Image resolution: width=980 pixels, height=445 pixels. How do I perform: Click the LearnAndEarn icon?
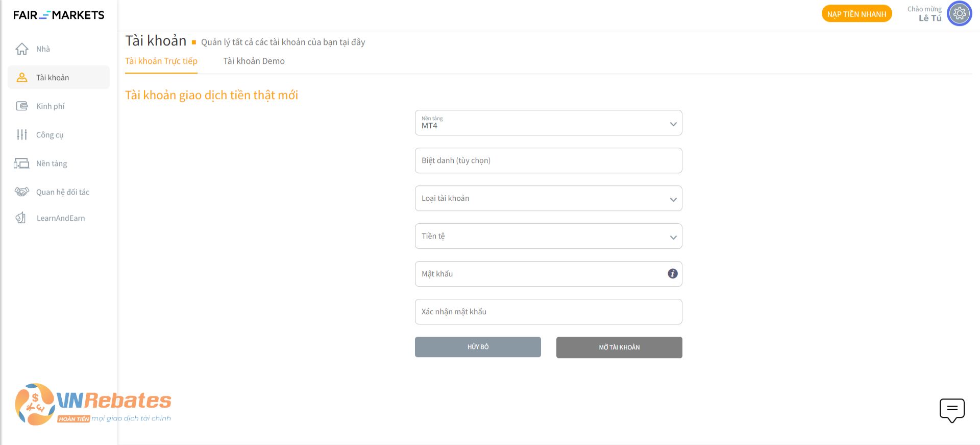click(x=21, y=218)
